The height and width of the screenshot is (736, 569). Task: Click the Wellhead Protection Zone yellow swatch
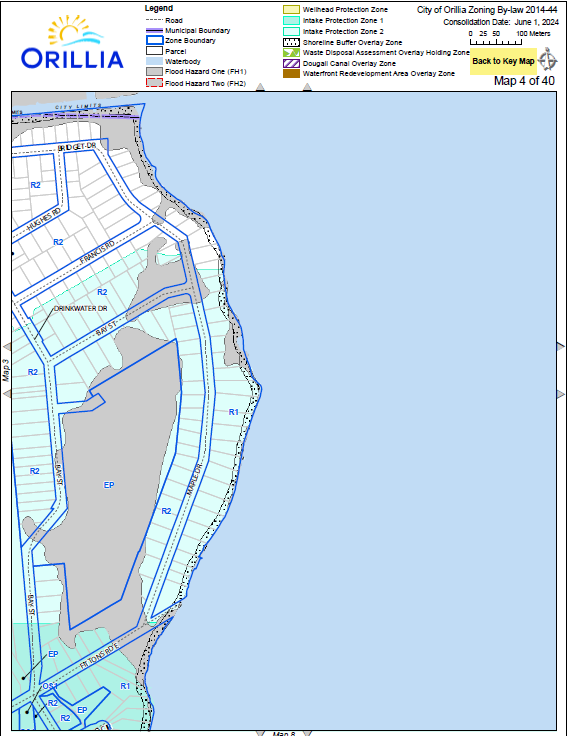(x=291, y=9)
